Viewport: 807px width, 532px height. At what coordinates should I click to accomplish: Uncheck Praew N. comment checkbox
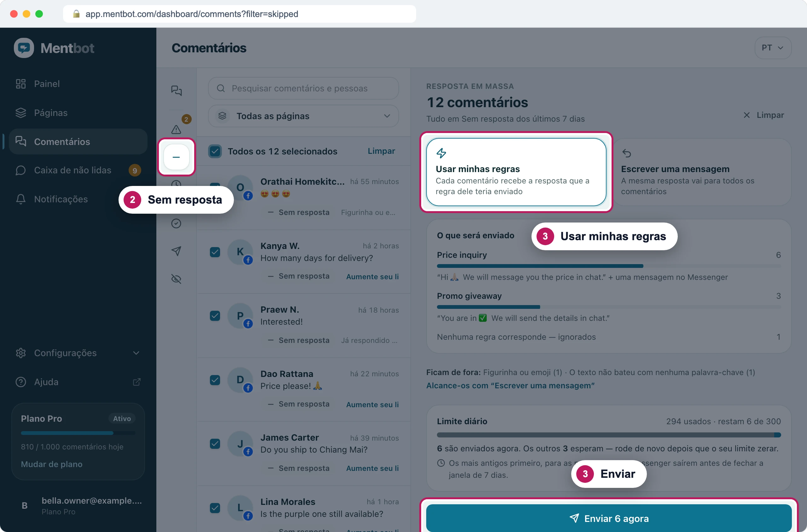click(215, 316)
